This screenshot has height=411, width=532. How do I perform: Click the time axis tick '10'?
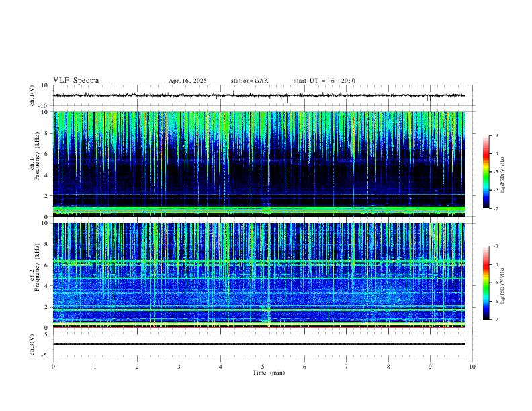472,367
